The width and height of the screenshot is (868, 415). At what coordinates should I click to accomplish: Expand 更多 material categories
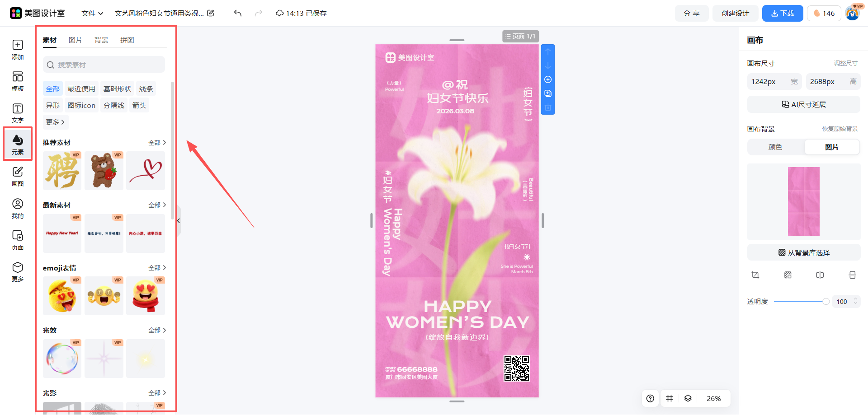55,122
